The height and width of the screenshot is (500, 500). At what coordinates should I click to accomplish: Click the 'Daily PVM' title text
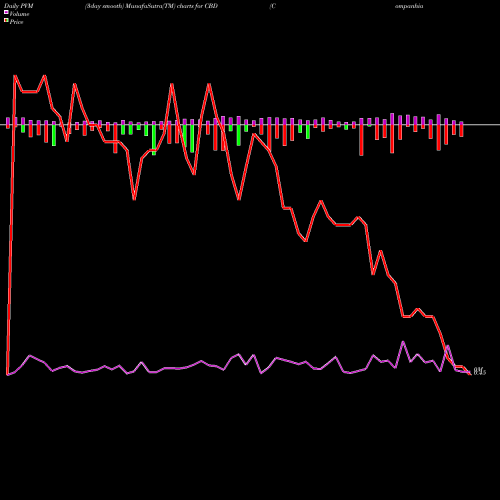[19, 6]
